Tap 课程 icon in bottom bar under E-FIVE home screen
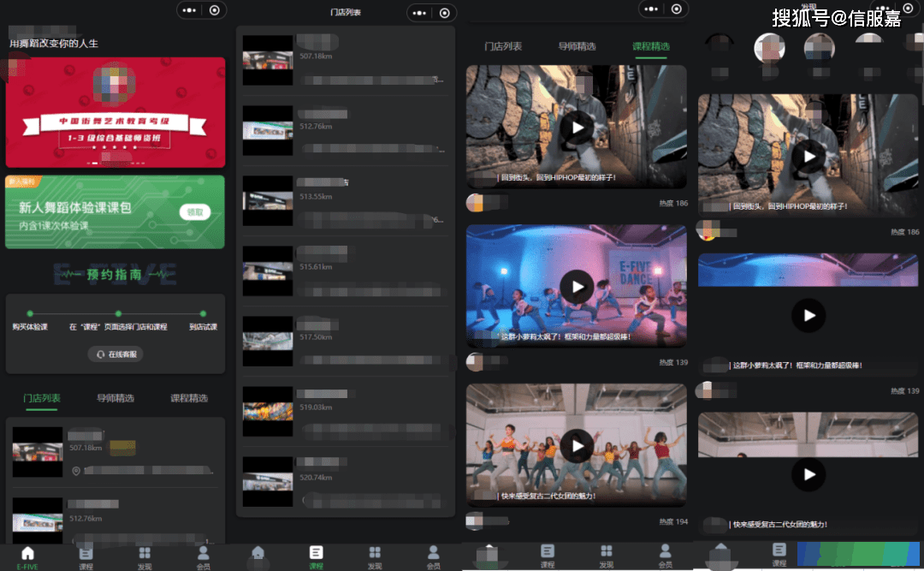 pyautogui.click(x=86, y=557)
